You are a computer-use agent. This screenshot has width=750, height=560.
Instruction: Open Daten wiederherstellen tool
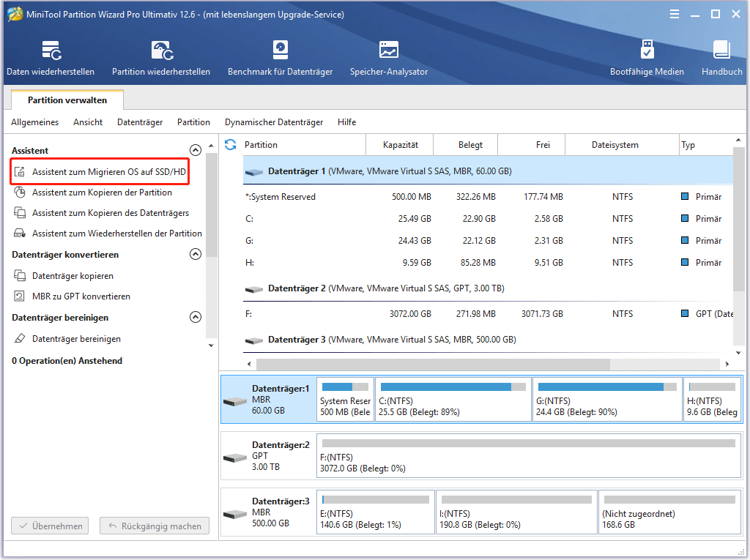[x=50, y=57]
